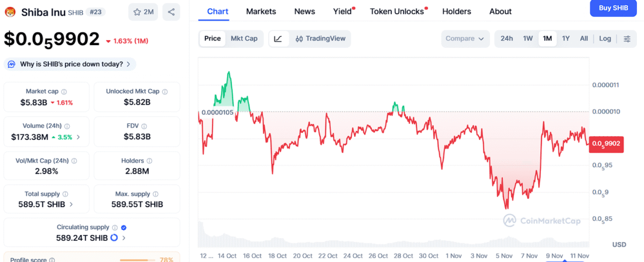Open the TradingView chart view
Screen dimensions: 644x262
[320, 39]
